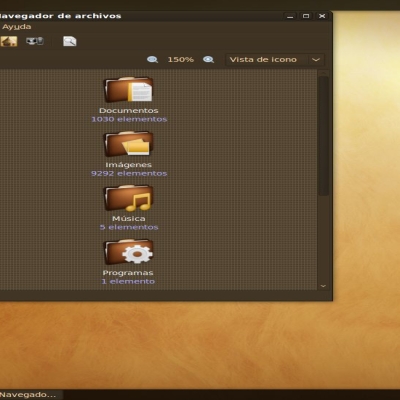The height and width of the screenshot is (400, 400).
Task: Select the Imágenes folder icon
Action: tap(129, 144)
